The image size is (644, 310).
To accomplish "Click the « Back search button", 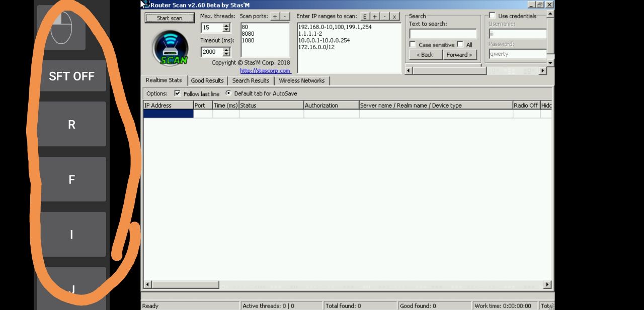I will click(425, 55).
